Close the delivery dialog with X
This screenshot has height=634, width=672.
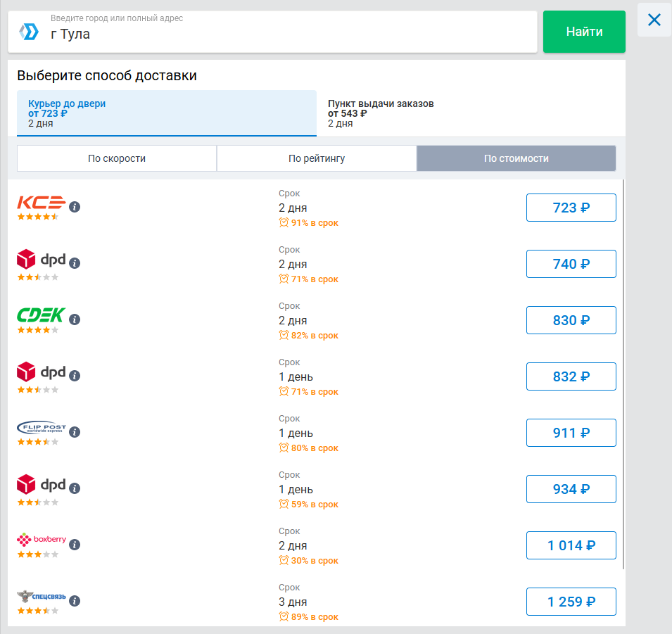tap(654, 20)
